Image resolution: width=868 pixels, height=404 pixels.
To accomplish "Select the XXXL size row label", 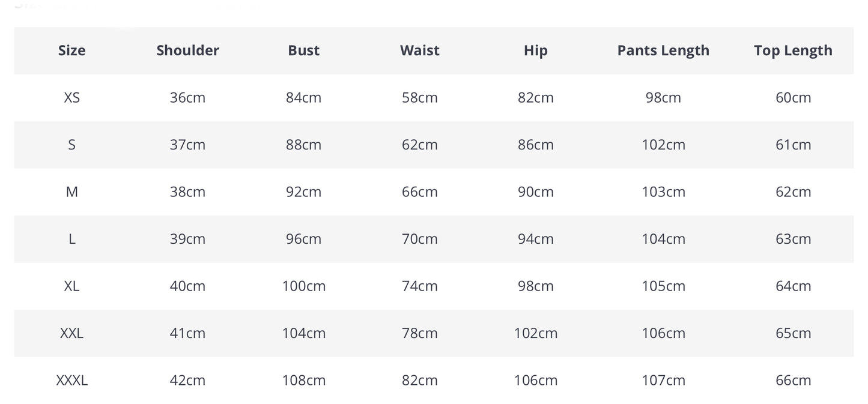I will [x=71, y=380].
